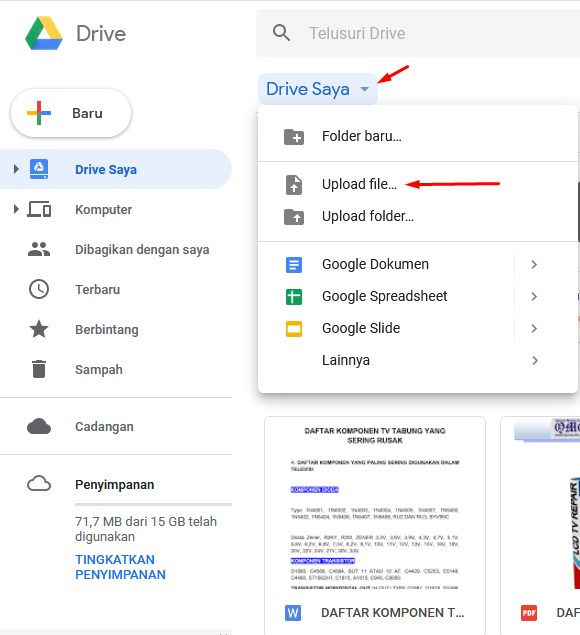This screenshot has height=635, width=580.
Task: Expand the Google Slide submenu arrow
Action: click(x=534, y=328)
